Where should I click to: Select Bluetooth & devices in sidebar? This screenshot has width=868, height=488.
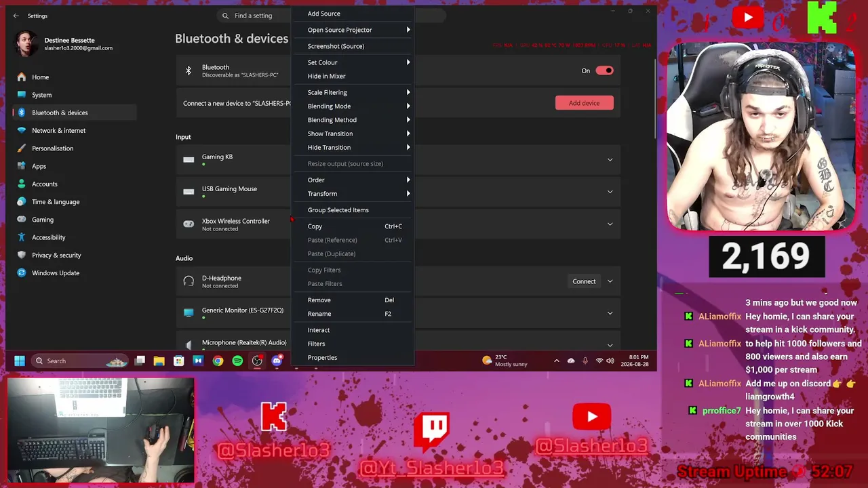point(75,113)
